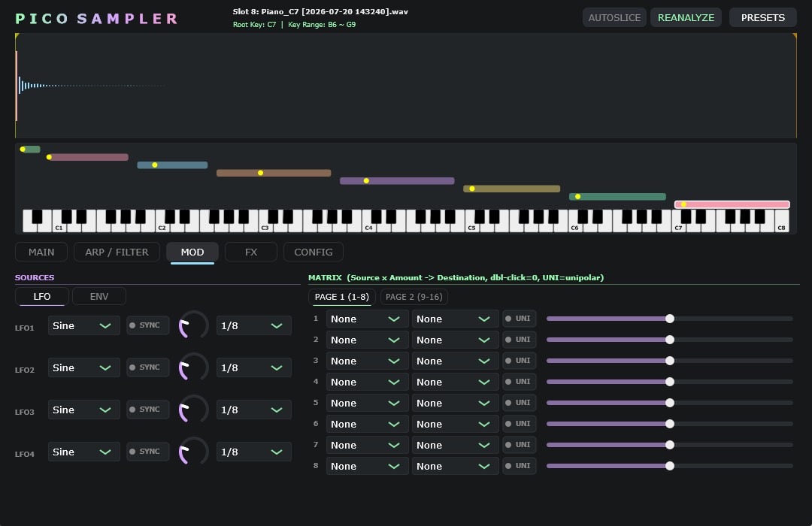Select the olive key-range bar above C5
Viewport: 812px width, 526px height.
512,189
